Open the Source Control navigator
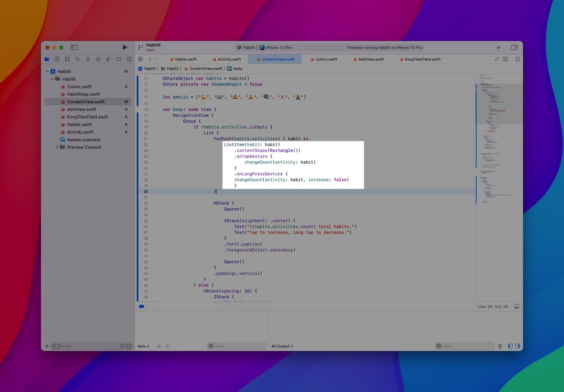Image resolution: width=564 pixels, height=392 pixels. (x=57, y=59)
